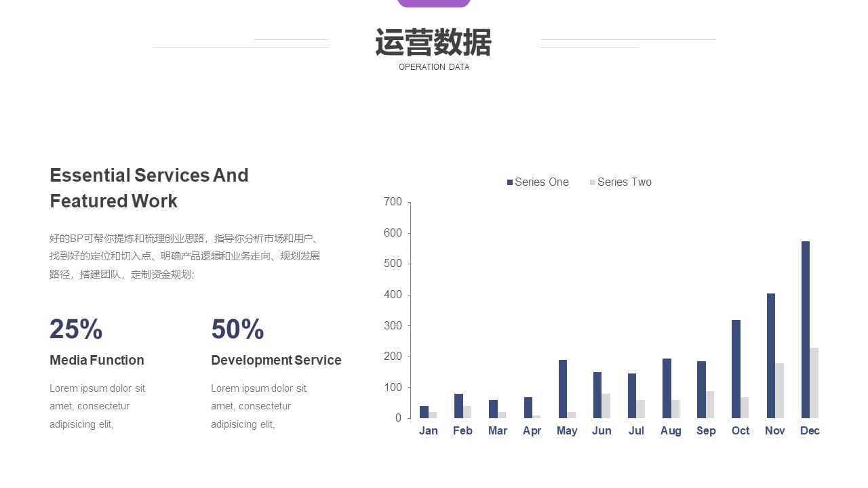Select the Oct Series One bar

tap(736, 369)
